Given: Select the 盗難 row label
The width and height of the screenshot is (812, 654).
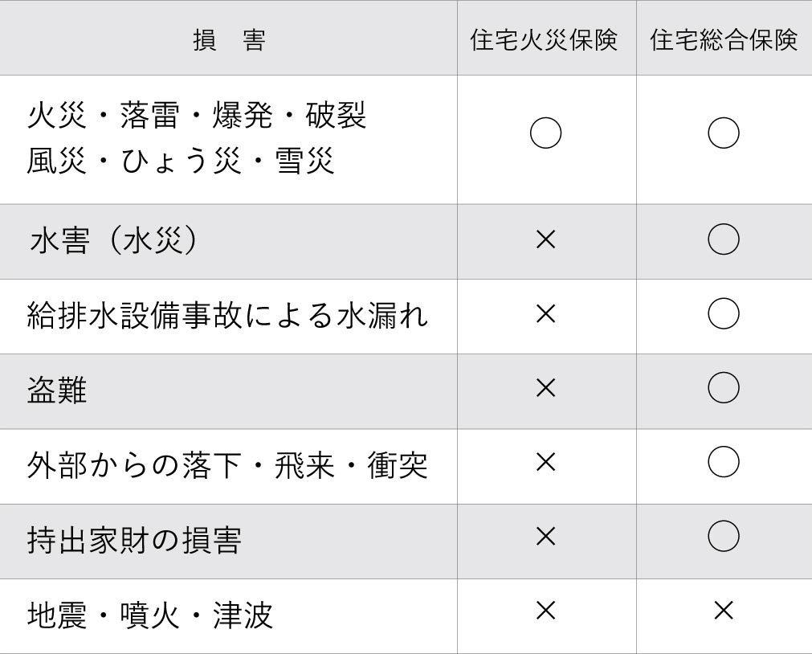Looking at the screenshot, I should [x=57, y=390].
